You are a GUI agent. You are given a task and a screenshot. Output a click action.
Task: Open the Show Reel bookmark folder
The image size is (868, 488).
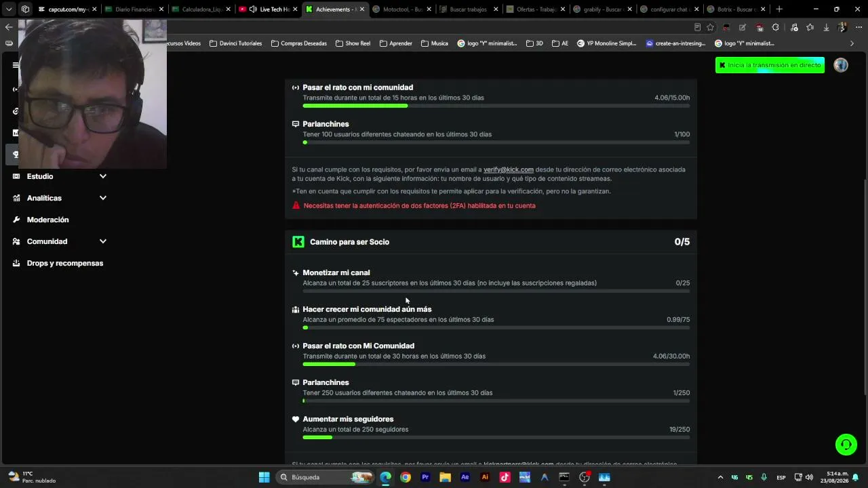[353, 43]
